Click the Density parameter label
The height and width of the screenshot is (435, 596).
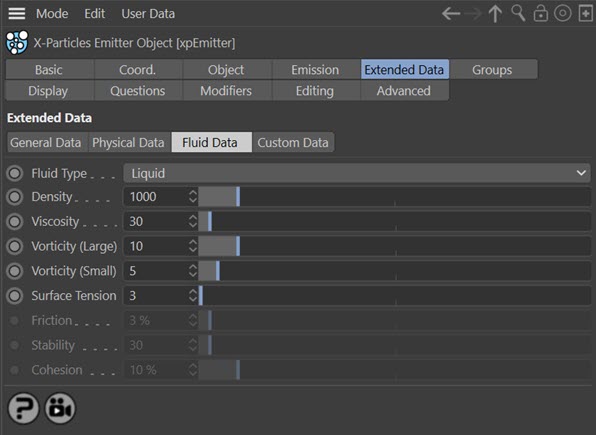[52, 197]
